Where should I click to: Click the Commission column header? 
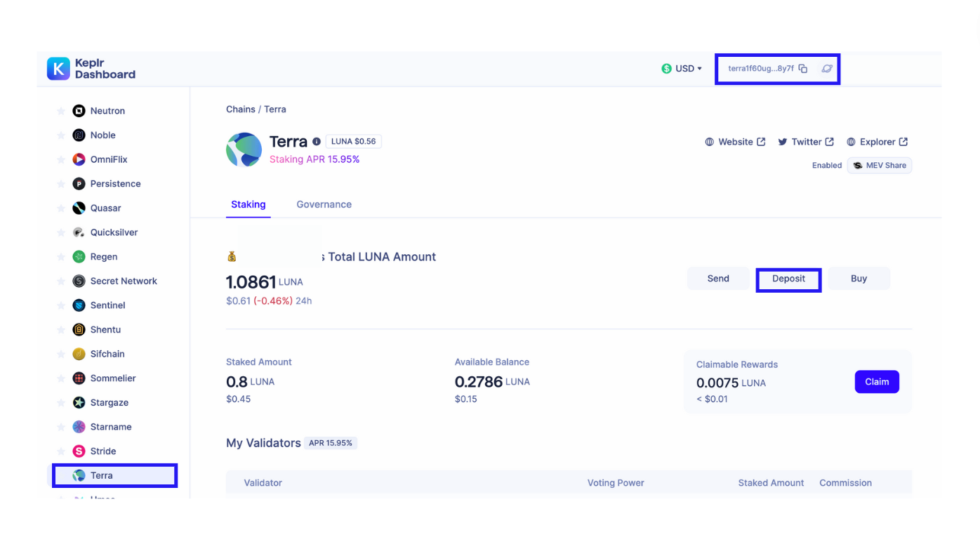(x=845, y=483)
